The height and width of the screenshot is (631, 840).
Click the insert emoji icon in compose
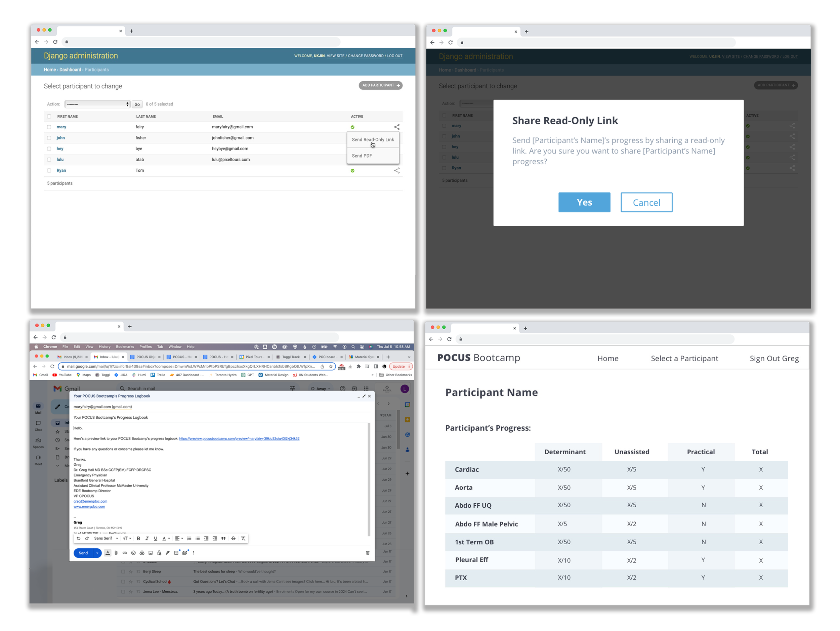[133, 553]
